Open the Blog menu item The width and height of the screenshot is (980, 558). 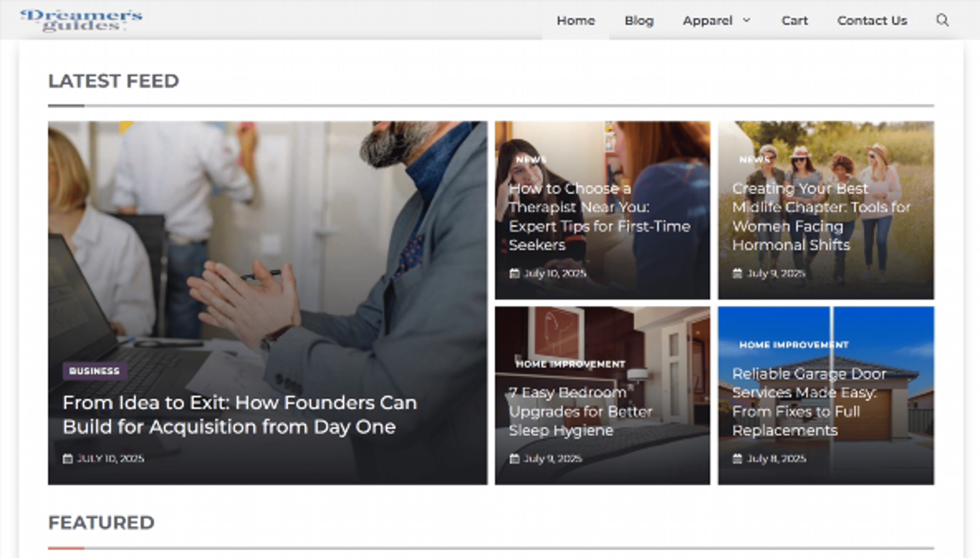639,21
